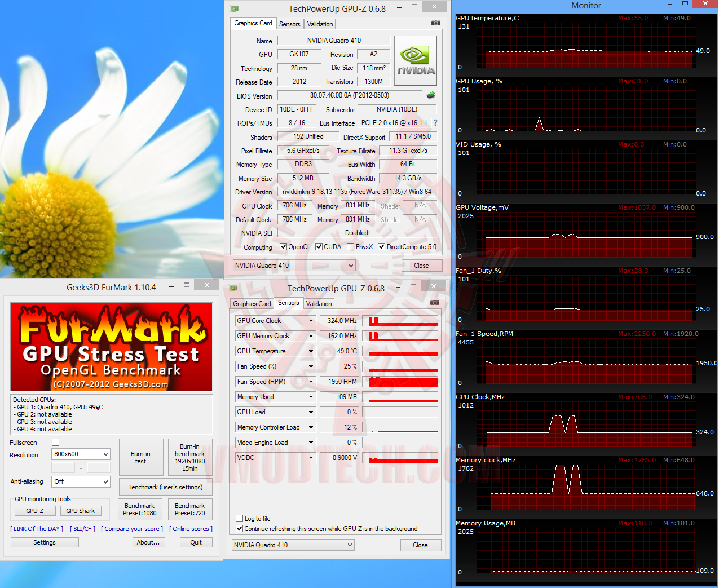
Task: Expand the Fan Speed (%) sensor dropdown
Action: (311, 366)
